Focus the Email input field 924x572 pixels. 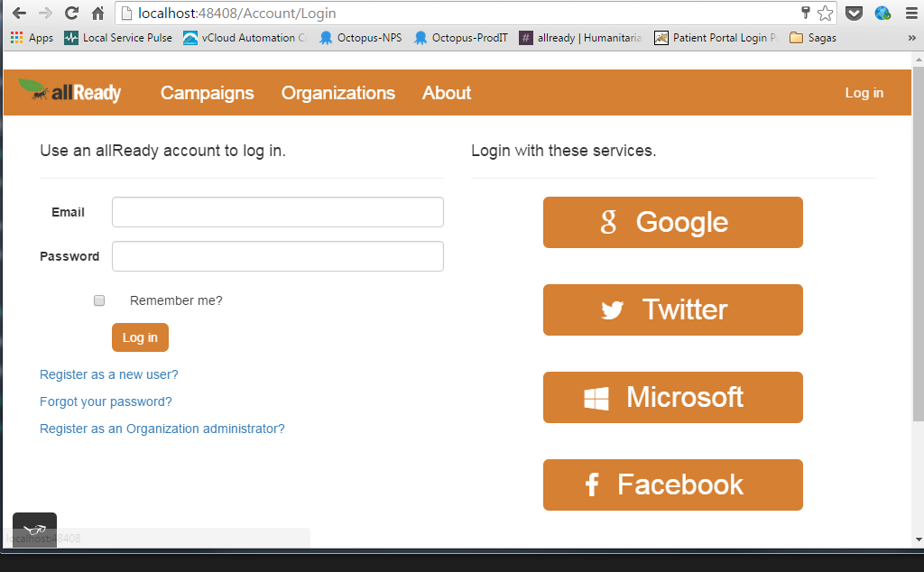278,212
